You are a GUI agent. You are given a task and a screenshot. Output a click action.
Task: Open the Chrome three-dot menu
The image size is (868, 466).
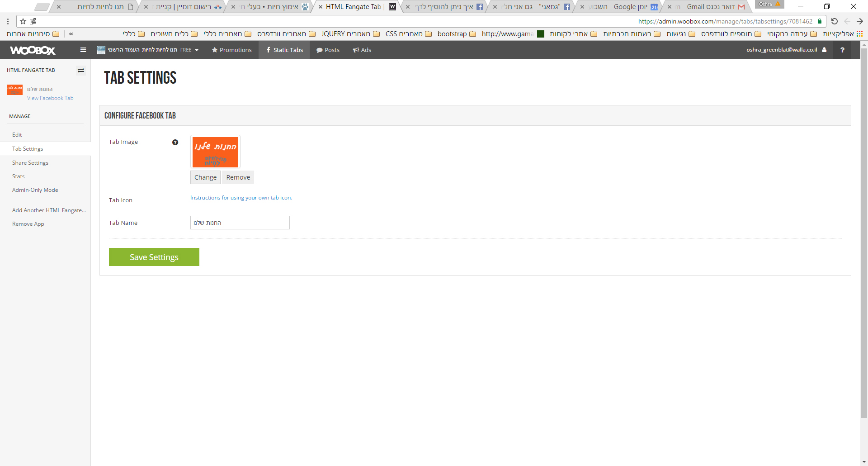[8, 21]
